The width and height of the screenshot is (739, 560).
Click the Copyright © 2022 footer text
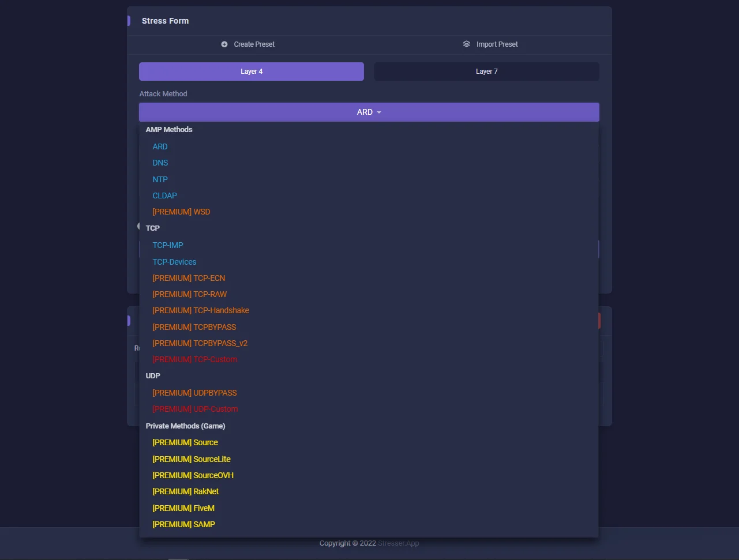click(348, 543)
